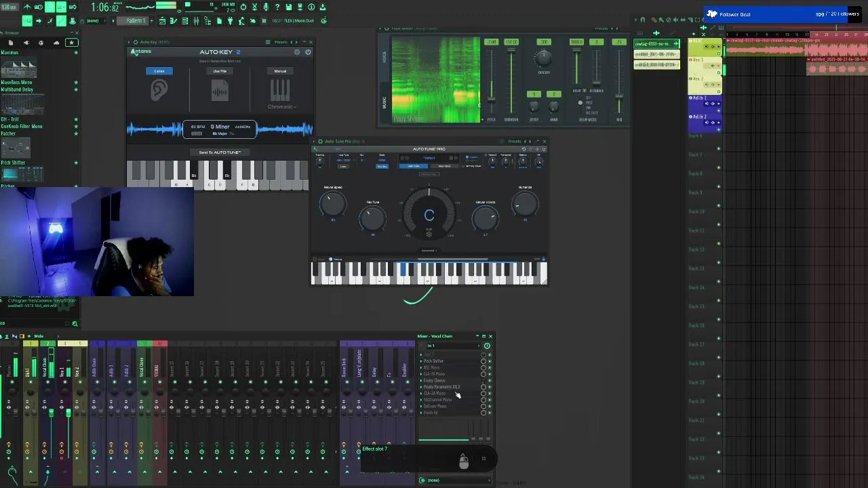Open Auto-Key settings gear icon
The height and width of the screenshot is (488, 868).
point(297,52)
